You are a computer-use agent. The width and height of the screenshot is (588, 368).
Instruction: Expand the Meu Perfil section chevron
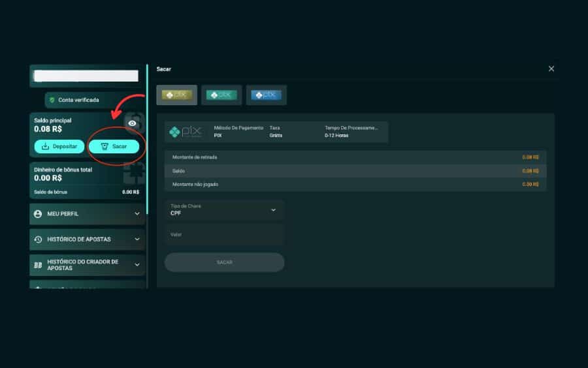click(137, 214)
